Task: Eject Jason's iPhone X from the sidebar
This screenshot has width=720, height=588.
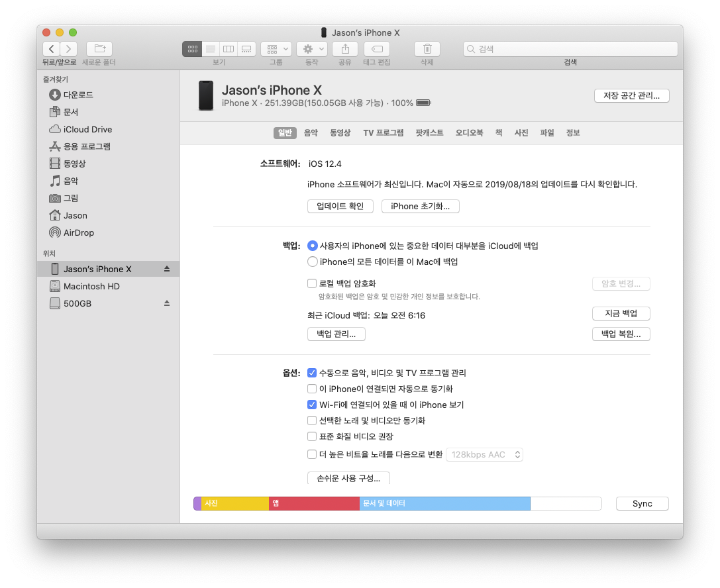Action: [x=167, y=269]
